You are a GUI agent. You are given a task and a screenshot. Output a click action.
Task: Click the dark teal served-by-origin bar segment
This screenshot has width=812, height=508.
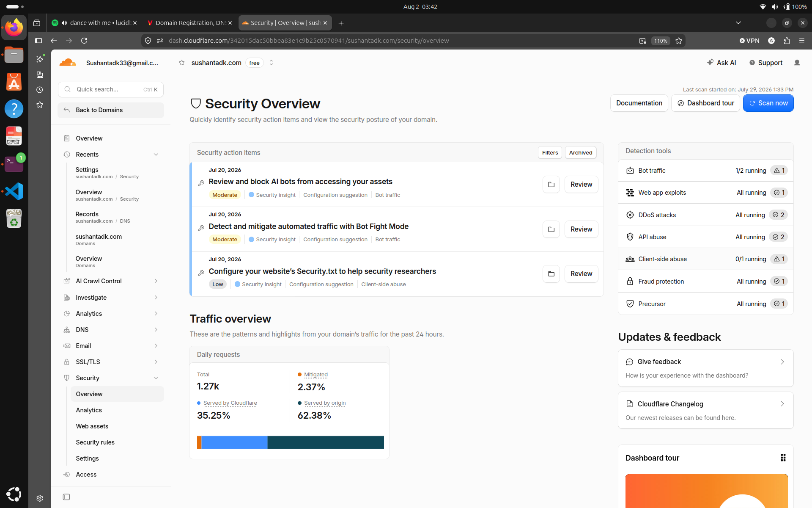tap(326, 442)
